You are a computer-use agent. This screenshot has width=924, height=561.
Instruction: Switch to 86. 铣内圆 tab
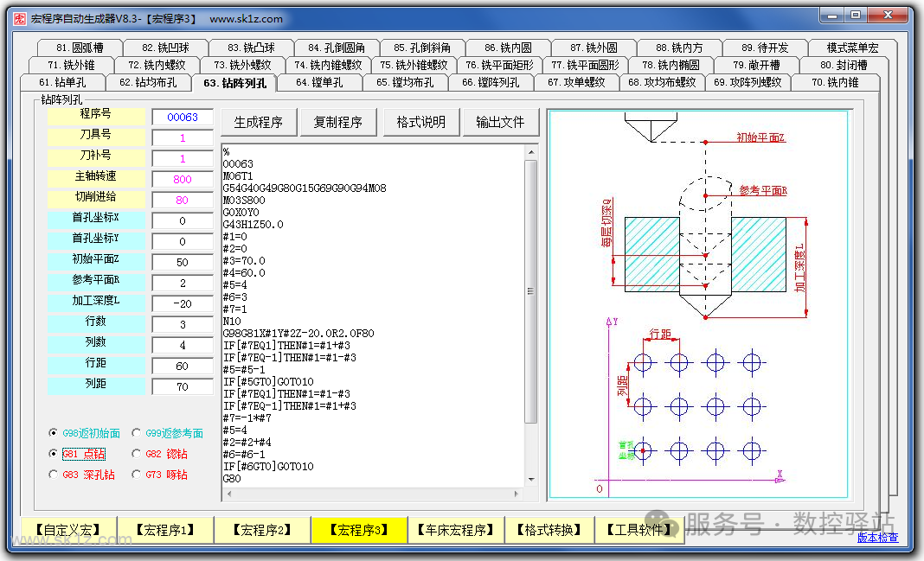point(508,48)
